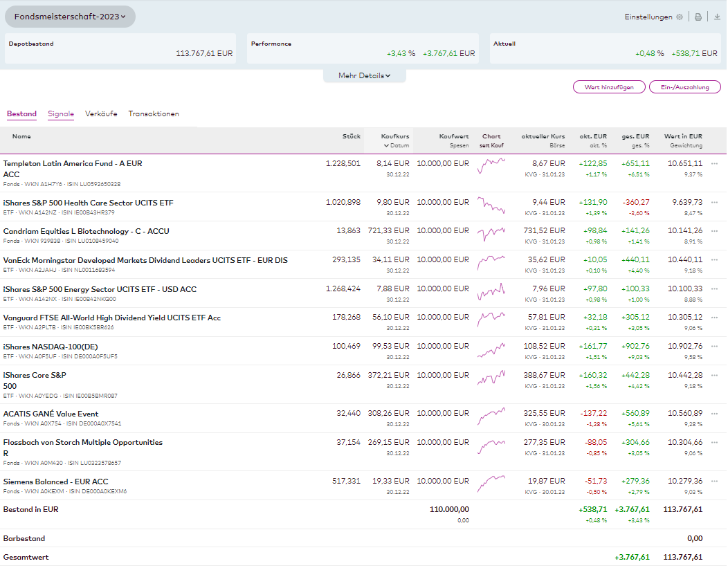
Task: Open the Fondsmeisterschaft-2023 portfolio dropdown
Action: click(70, 17)
